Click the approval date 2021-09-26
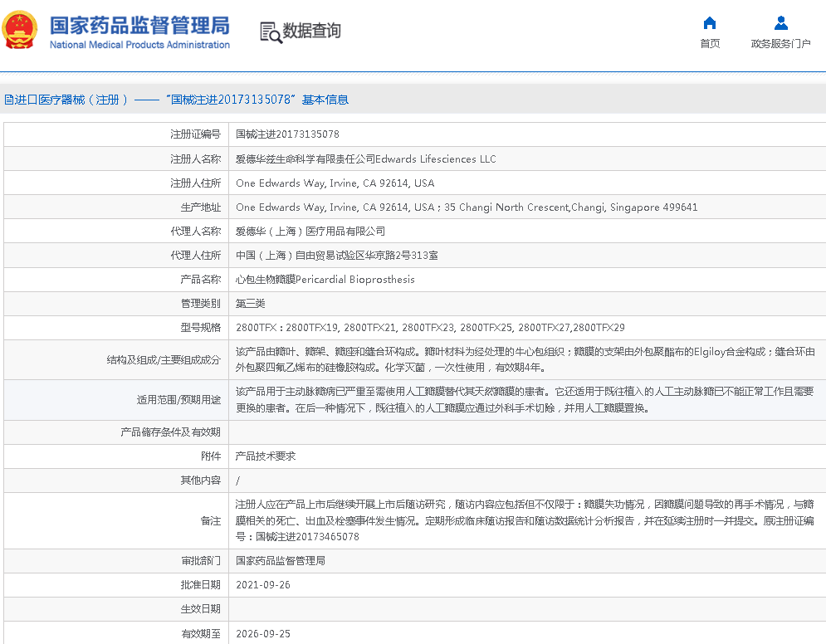This screenshot has width=826, height=644. [263, 585]
